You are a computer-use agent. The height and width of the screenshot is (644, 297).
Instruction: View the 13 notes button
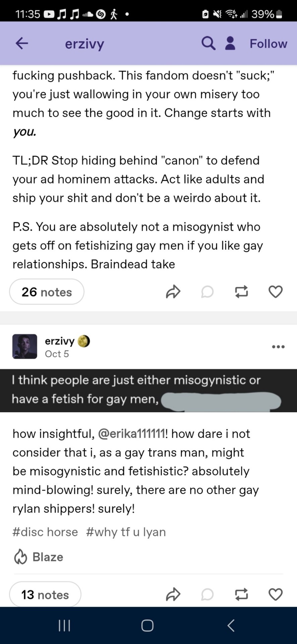click(45, 595)
